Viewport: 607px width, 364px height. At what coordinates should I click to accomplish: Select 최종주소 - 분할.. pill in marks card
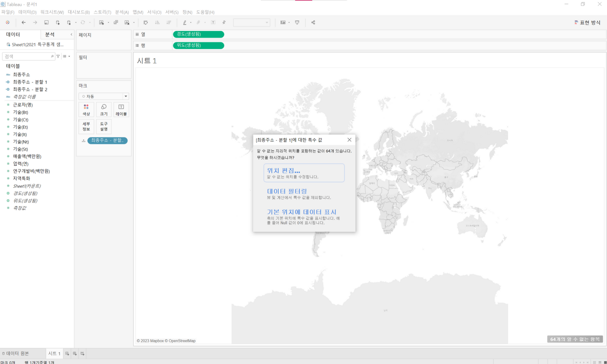click(x=107, y=141)
